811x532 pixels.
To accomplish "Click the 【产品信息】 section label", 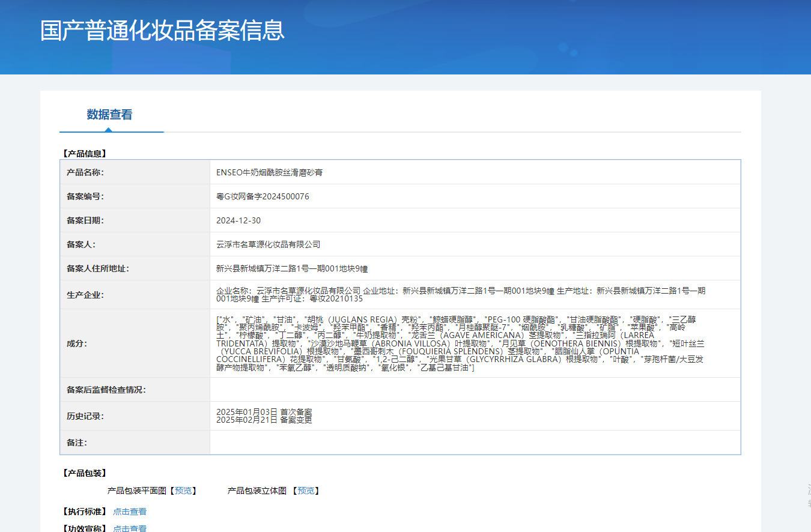I will click(x=84, y=154).
